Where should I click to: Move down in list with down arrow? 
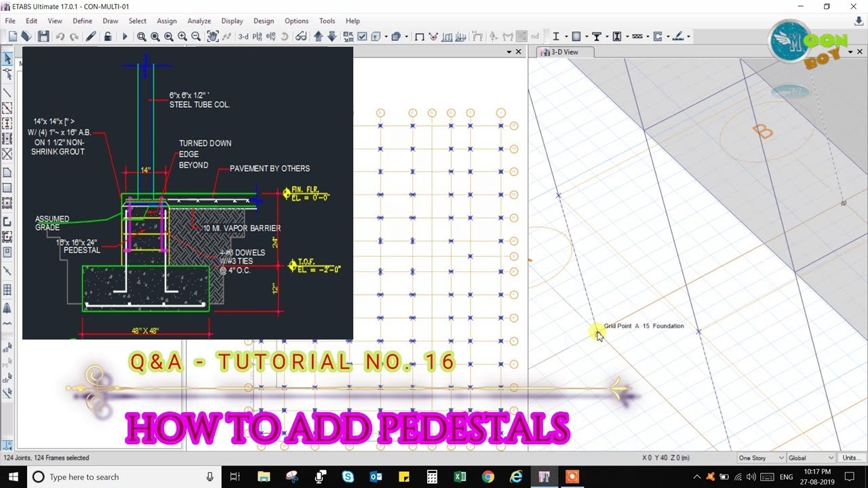332,37
